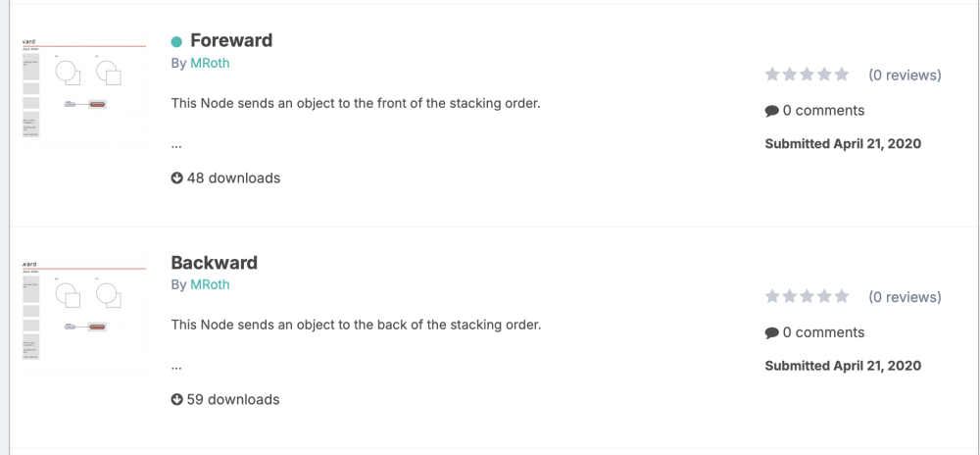Expand the ellipsis under Backward description

pyautogui.click(x=176, y=366)
